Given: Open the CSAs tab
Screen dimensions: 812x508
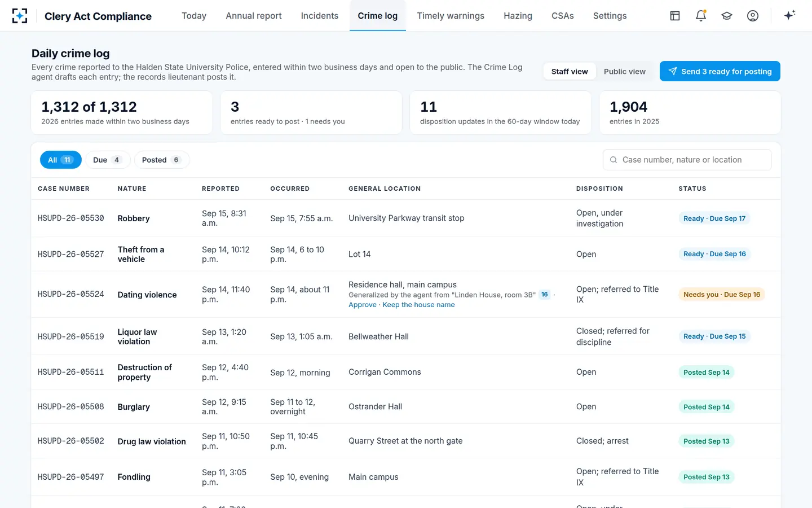Looking at the screenshot, I should (x=563, y=16).
